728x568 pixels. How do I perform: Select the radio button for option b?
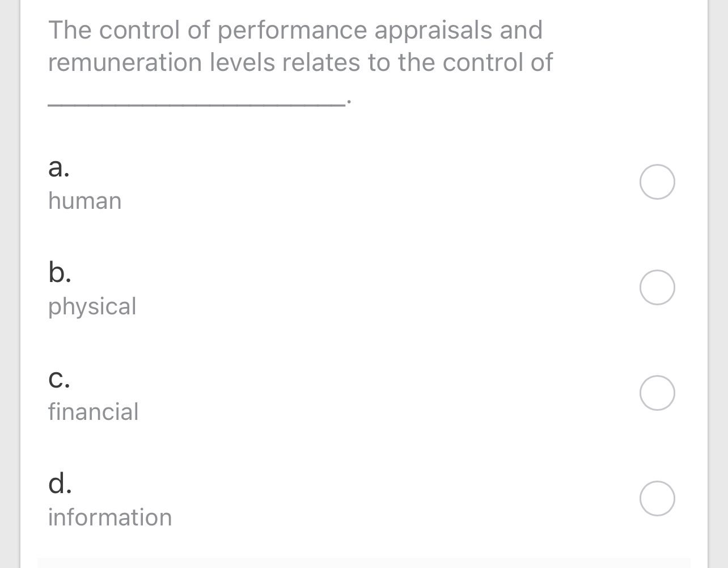(x=657, y=287)
